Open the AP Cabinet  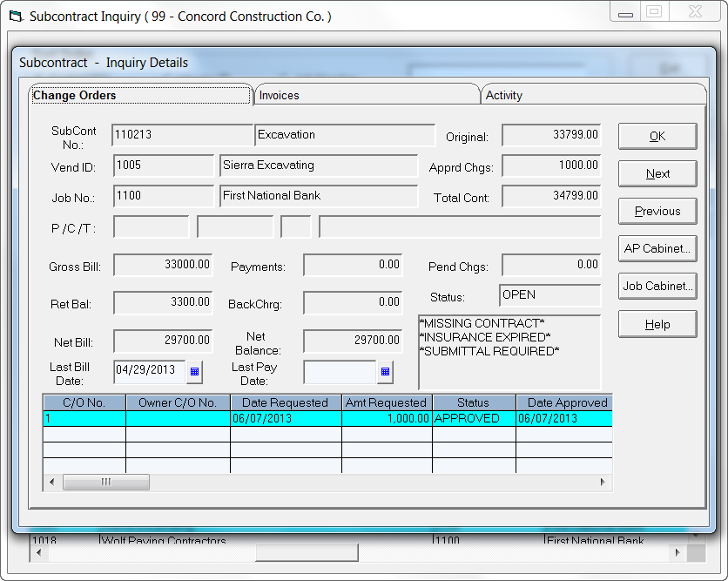point(657,248)
